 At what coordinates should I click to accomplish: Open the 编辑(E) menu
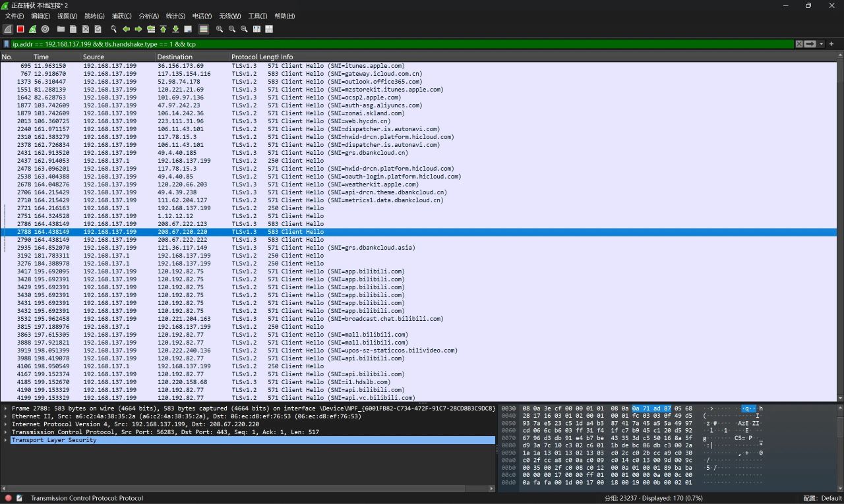[40, 16]
